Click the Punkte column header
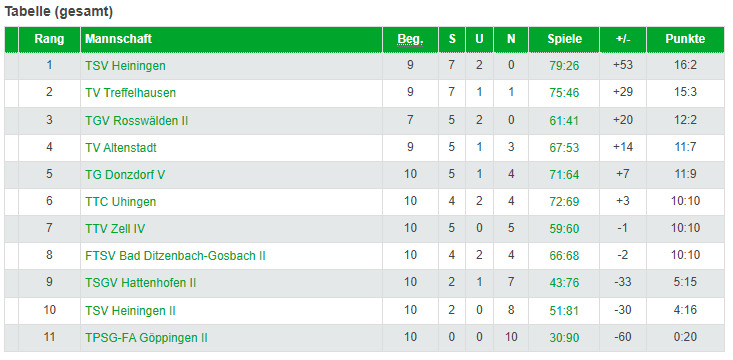 [x=685, y=39]
